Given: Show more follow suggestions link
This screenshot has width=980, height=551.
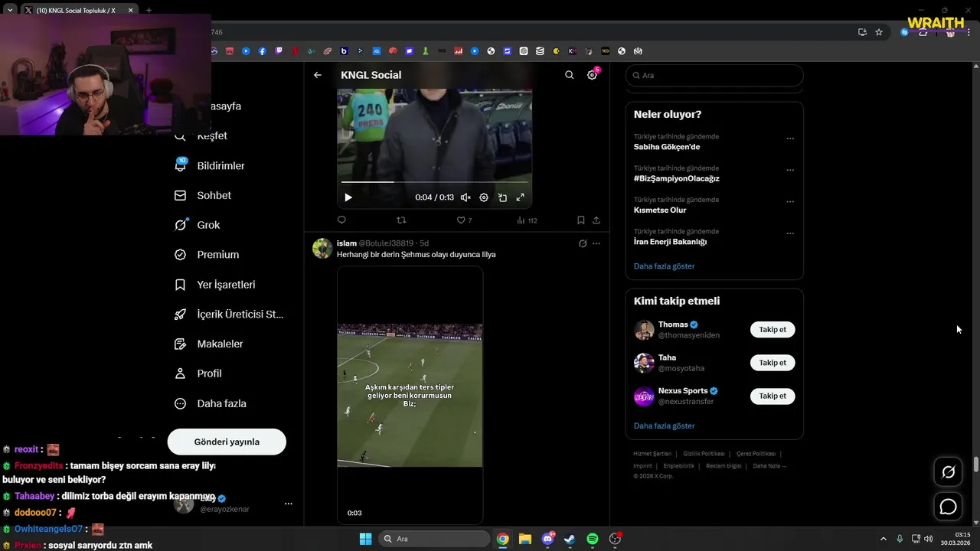Looking at the screenshot, I should point(665,425).
